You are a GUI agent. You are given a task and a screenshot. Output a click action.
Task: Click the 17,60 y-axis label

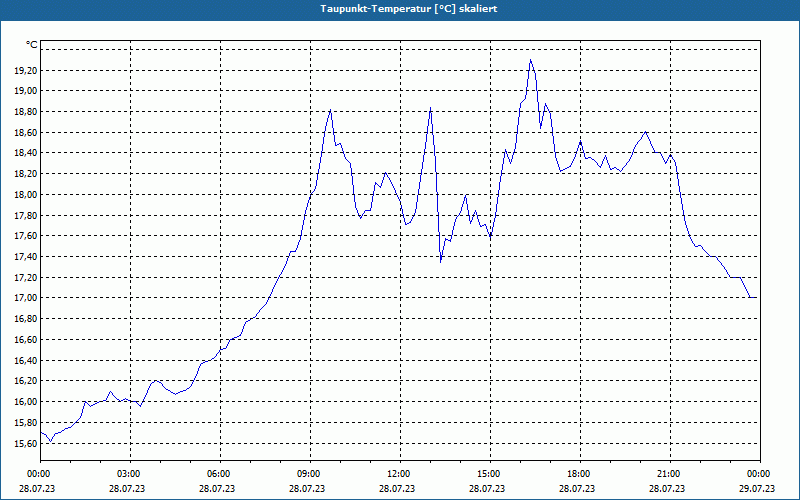click(27, 236)
